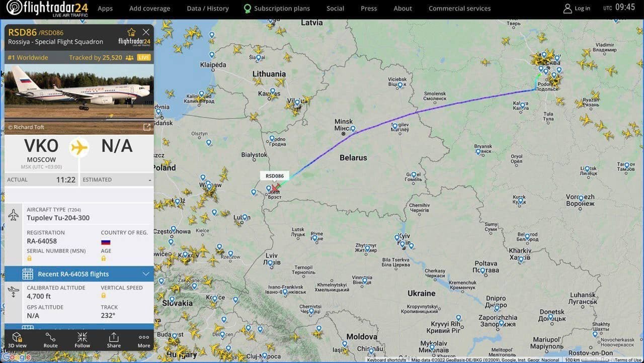Click the Log in button
644x363 pixels.
(x=577, y=9)
